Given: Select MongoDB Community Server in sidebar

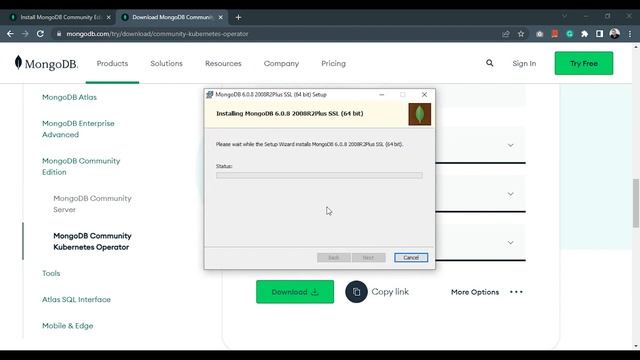Looking at the screenshot, I should coord(92,204).
